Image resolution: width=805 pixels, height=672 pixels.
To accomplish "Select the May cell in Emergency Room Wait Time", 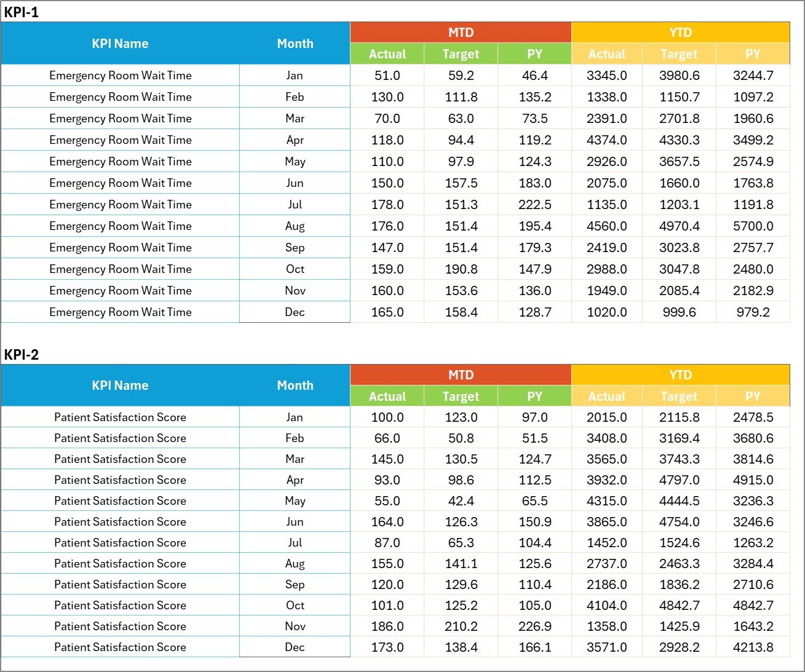I will tap(295, 161).
